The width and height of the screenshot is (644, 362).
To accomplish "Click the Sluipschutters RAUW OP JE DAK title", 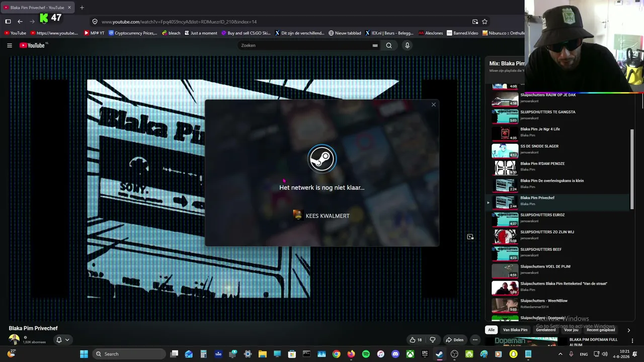I will pos(548,95).
